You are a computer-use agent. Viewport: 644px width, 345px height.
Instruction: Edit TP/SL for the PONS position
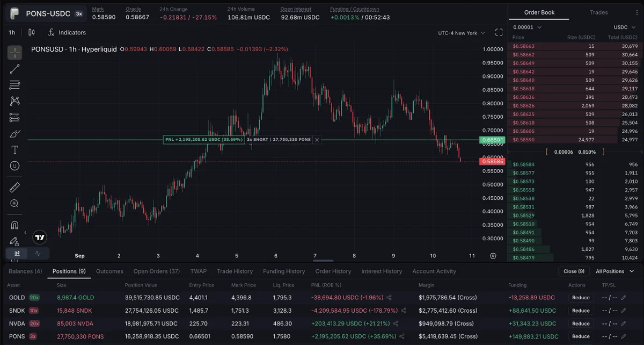click(x=624, y=336)
